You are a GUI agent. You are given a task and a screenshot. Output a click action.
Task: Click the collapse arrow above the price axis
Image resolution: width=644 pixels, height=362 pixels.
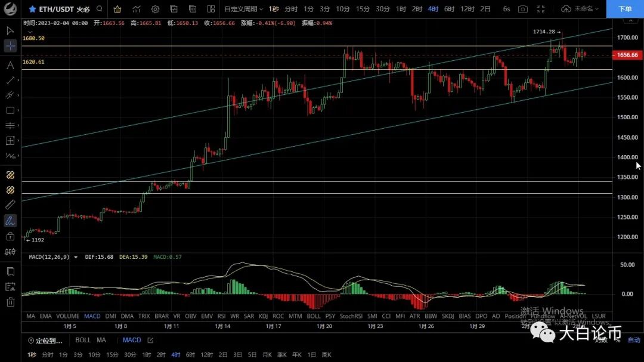[630, 21]
